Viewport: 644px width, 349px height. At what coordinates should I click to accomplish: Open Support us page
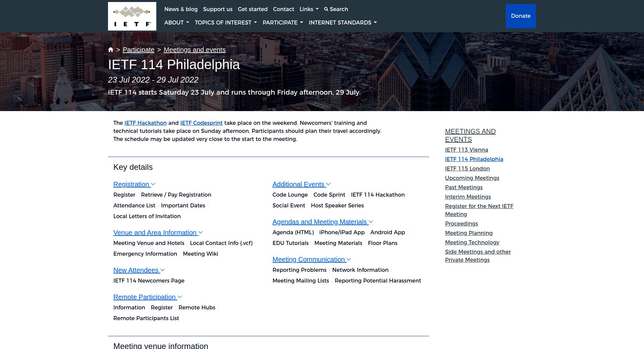tap(218, 9)
